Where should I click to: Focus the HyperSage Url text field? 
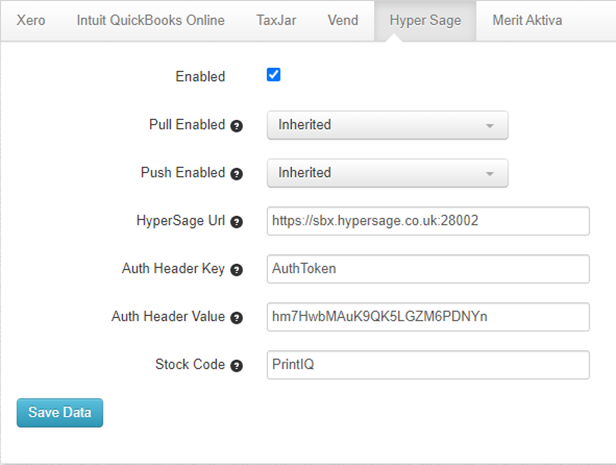[x=428, y=221]
